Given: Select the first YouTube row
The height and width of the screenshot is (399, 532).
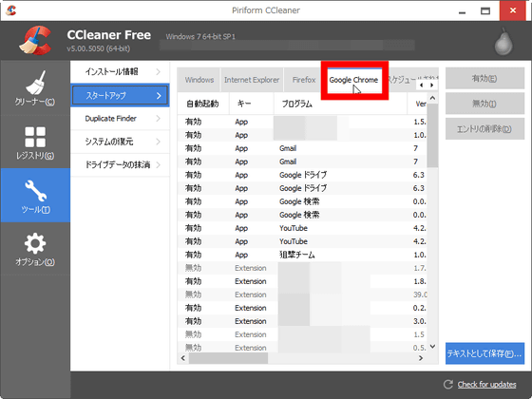Looking at the screenshot, I should coord(302,228).
